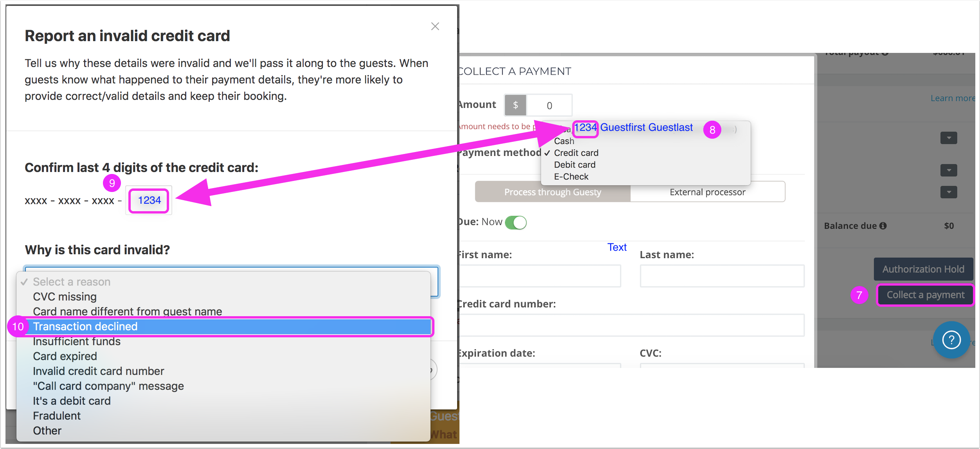This screenshot has width=980, height=449.
Task: Switch to External processor tab
Action: [708, 192]
